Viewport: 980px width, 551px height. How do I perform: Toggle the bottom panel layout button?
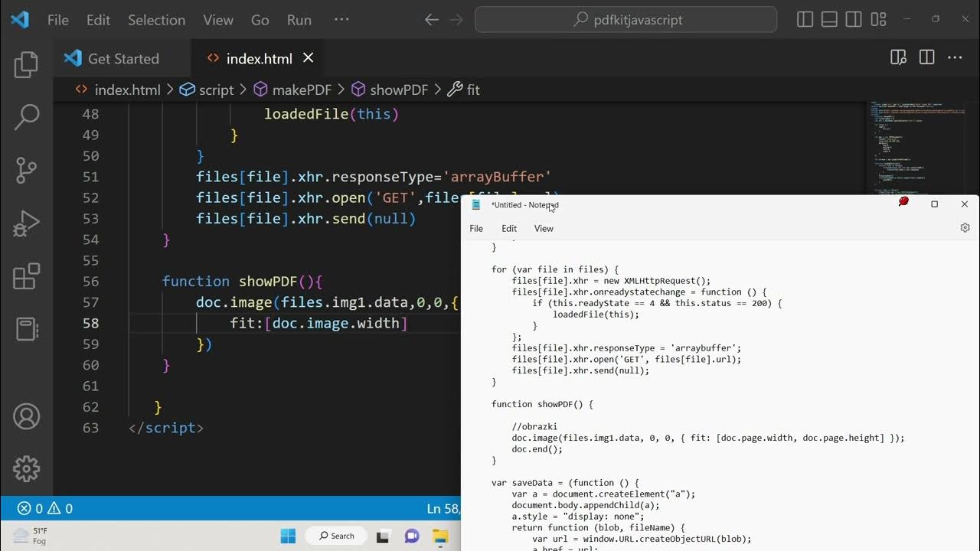pyautogui.click(x=829, y=20)
